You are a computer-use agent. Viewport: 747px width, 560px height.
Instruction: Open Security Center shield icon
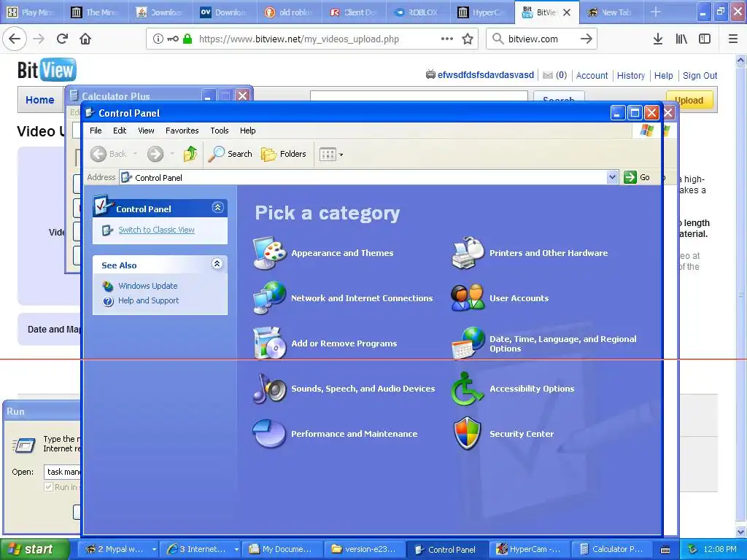468,433
